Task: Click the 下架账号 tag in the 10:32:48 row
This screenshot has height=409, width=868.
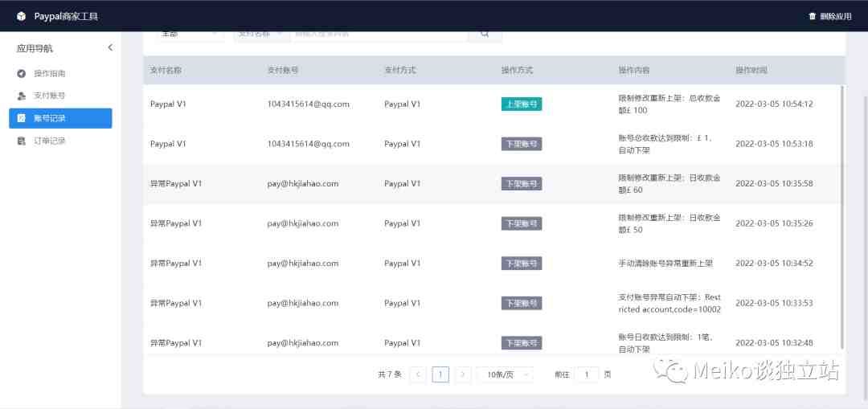Action: click(522, 343)
